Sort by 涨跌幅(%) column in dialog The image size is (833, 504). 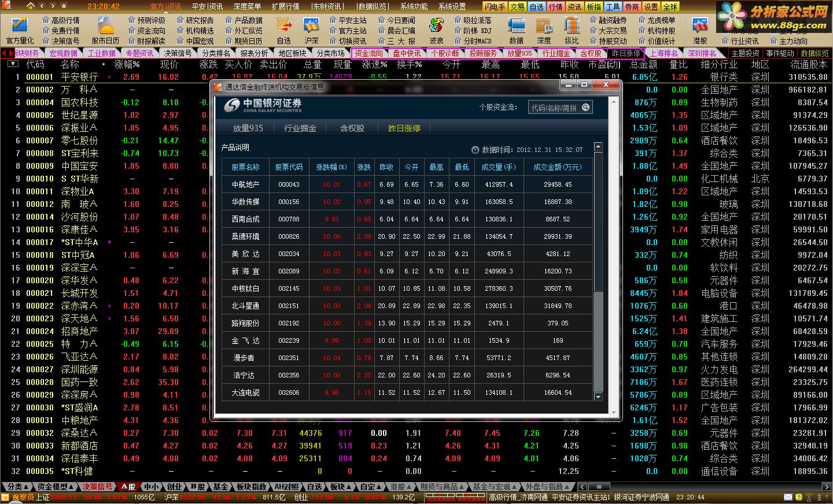click(x=331, y=167)
